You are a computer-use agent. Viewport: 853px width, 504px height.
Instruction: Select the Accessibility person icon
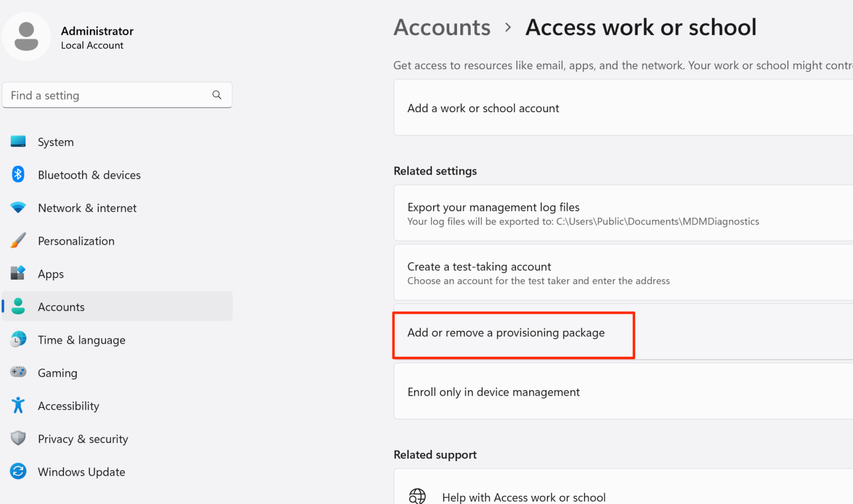(x=18, y=405)
